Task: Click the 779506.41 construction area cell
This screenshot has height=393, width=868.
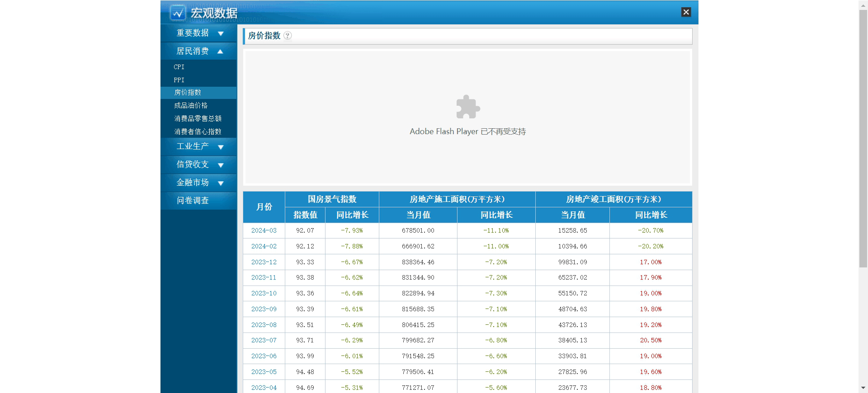Action: 418,372
